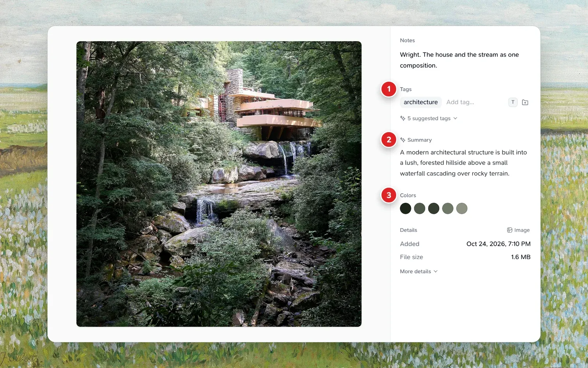Click the add-to-folder icon beside the tag field

[525, 102]
